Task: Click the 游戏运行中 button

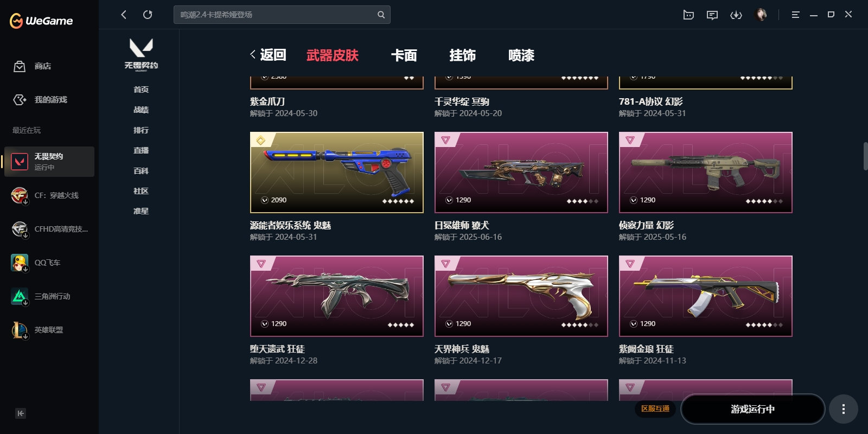Action: [752, 409]
